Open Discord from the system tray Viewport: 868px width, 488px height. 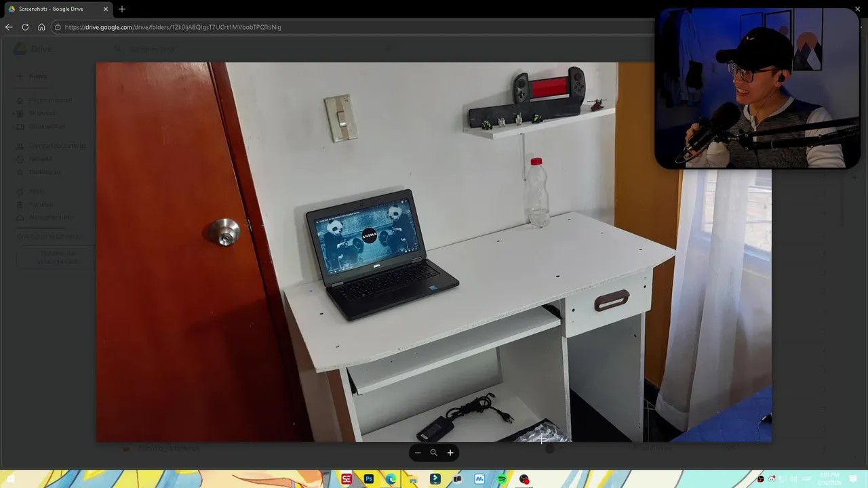771,479
